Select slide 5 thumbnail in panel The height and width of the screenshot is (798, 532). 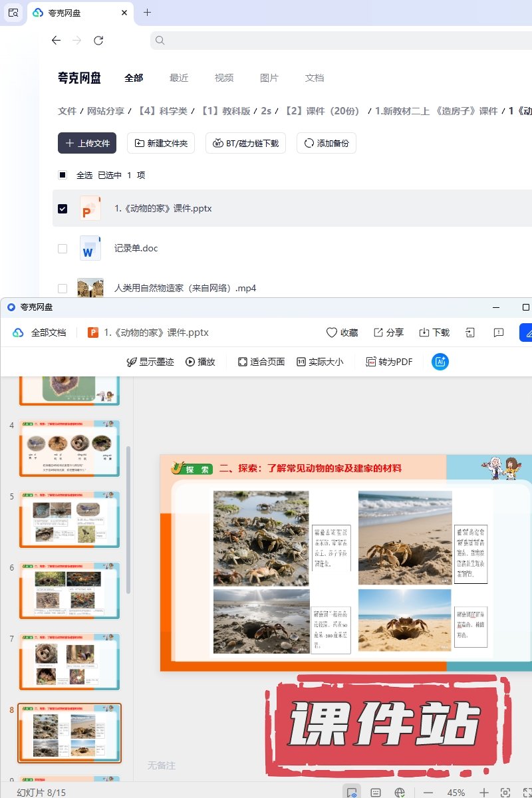[70, 519]
